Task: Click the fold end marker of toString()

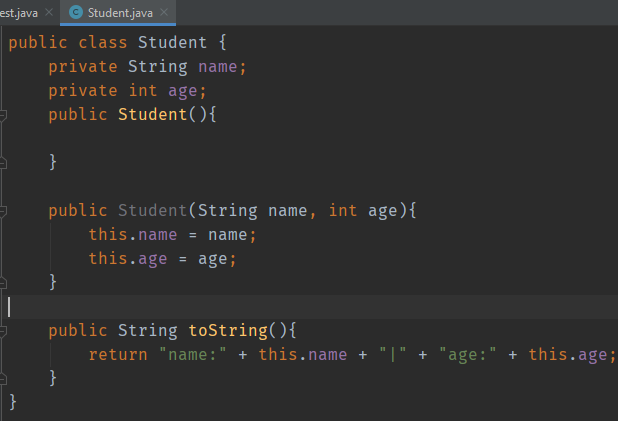Action: (x=3, y=379)
